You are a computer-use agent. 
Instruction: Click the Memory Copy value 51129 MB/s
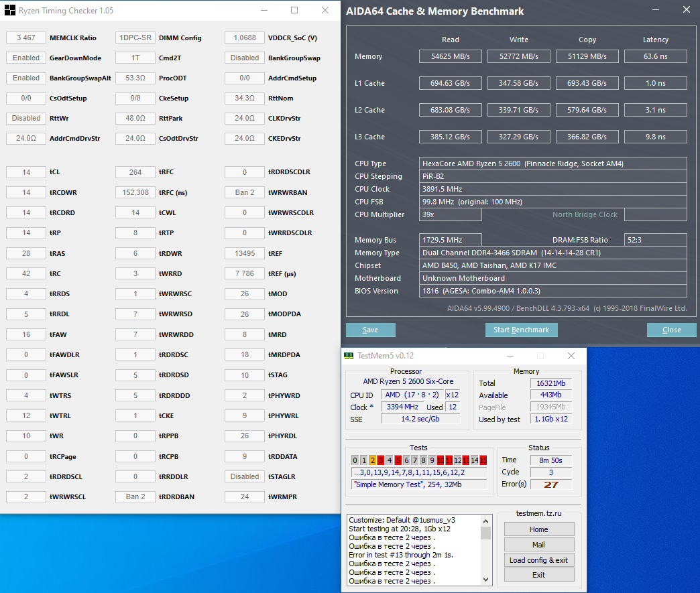[x=587, y=57]
